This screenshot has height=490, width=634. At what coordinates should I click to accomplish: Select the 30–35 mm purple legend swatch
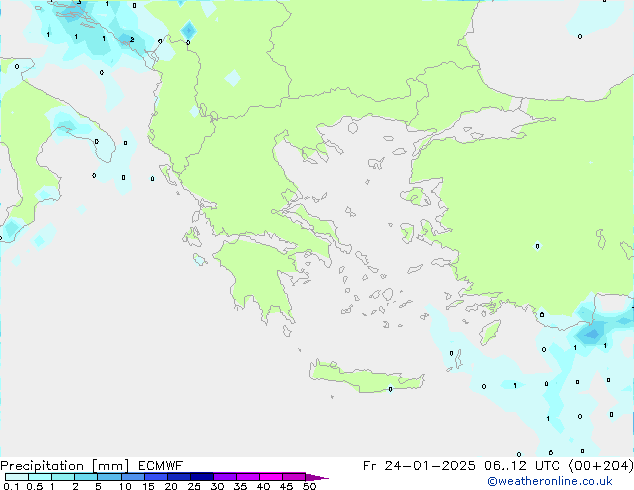[225, 477]
